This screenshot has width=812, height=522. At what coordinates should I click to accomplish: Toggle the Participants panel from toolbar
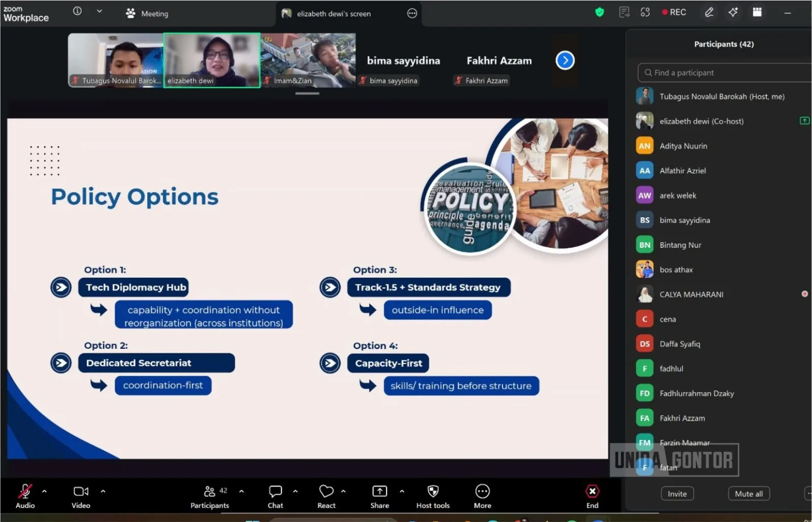point(210,496)
